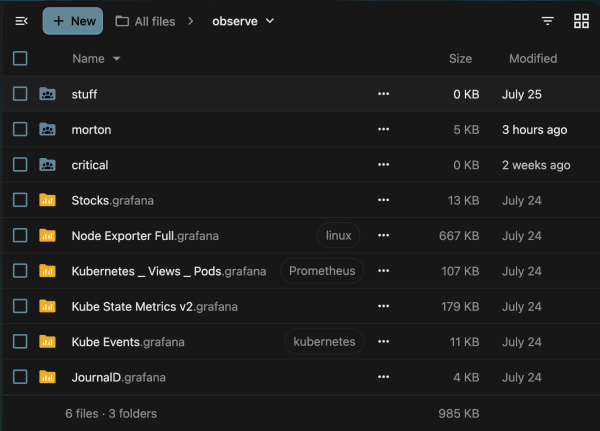Viewport: 600px width, 431px height.
Task: Click the 6 files · 3 folders summary
Action: [x=111, y=413]
